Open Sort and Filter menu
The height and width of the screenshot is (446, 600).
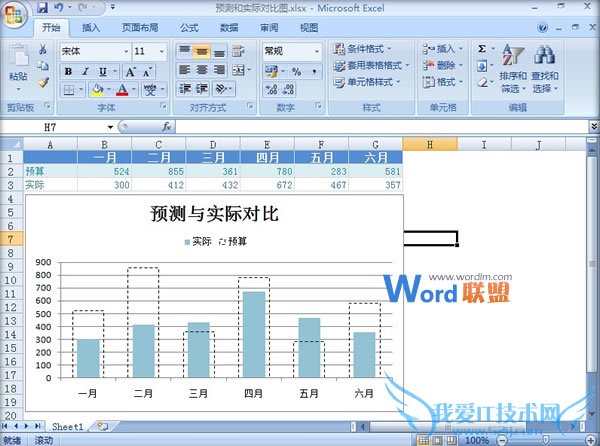click(x=513, y=68)
